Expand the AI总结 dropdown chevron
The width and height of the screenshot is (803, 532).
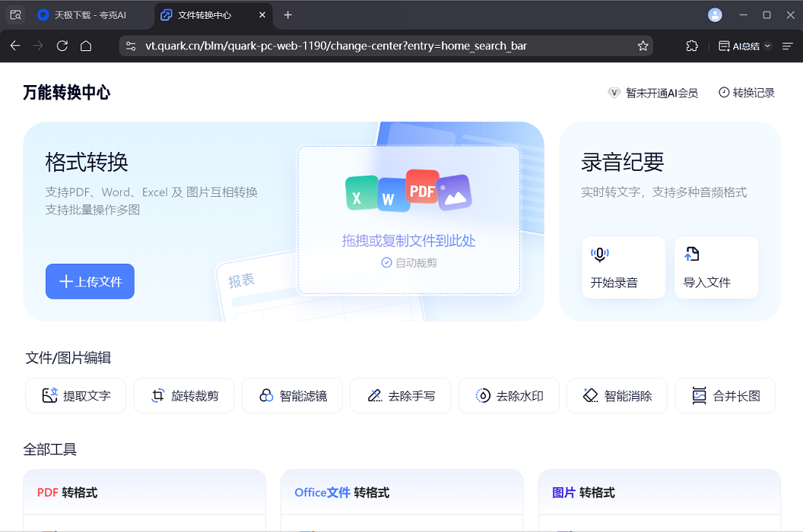pos(767,46)
